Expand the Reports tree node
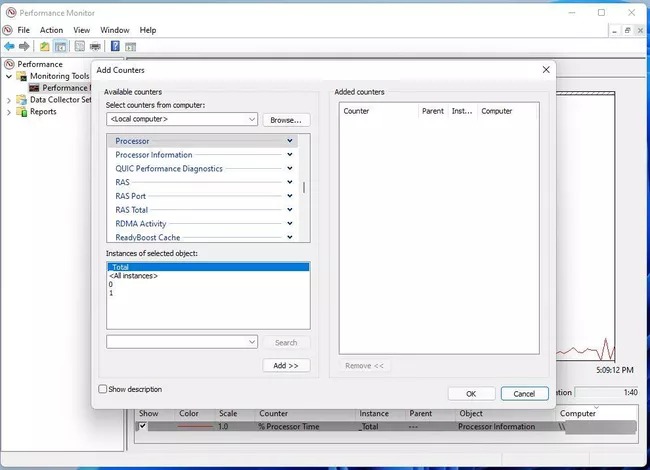 tap(9, 112)
